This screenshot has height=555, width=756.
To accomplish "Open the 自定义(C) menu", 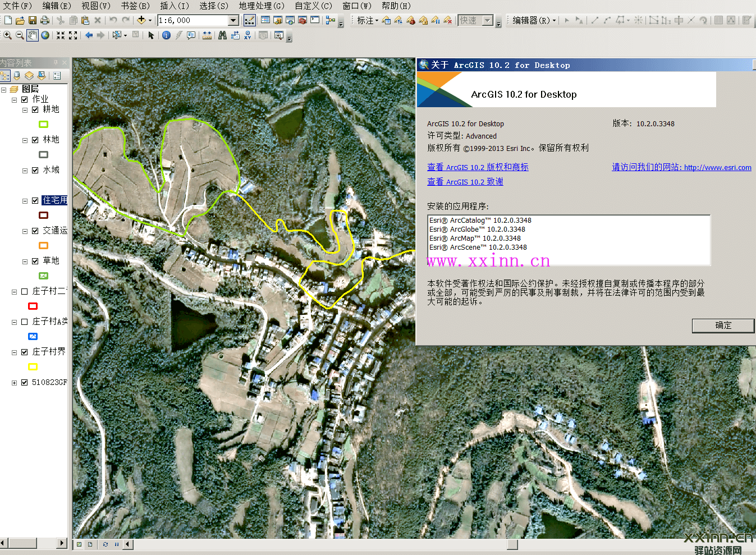I will tap(313, 6).
